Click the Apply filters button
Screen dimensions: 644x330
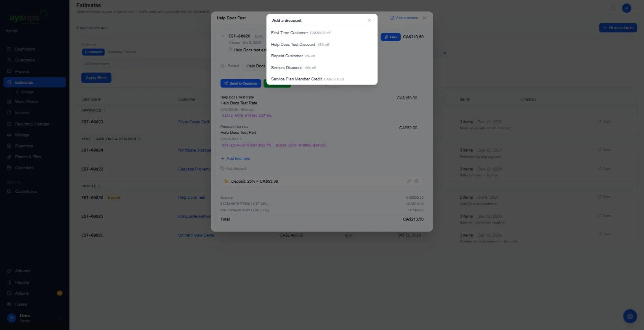pyautogui.click(x=96, y=78)
